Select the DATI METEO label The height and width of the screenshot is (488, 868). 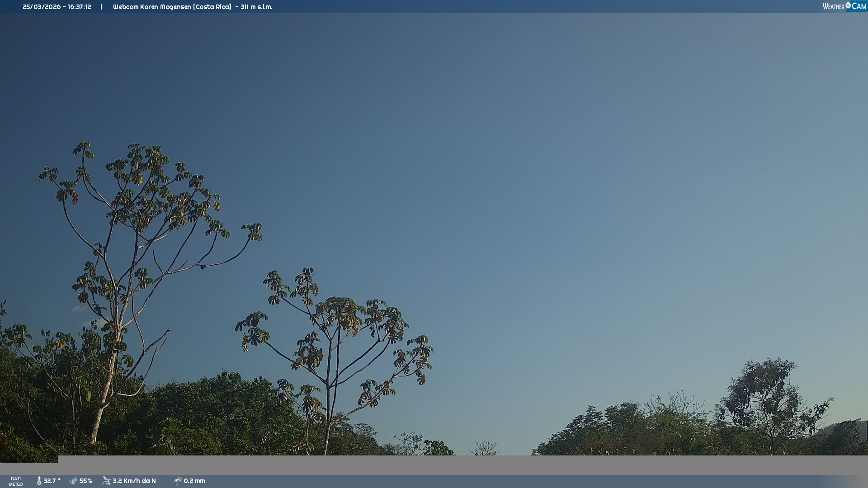tap(16, 481)
